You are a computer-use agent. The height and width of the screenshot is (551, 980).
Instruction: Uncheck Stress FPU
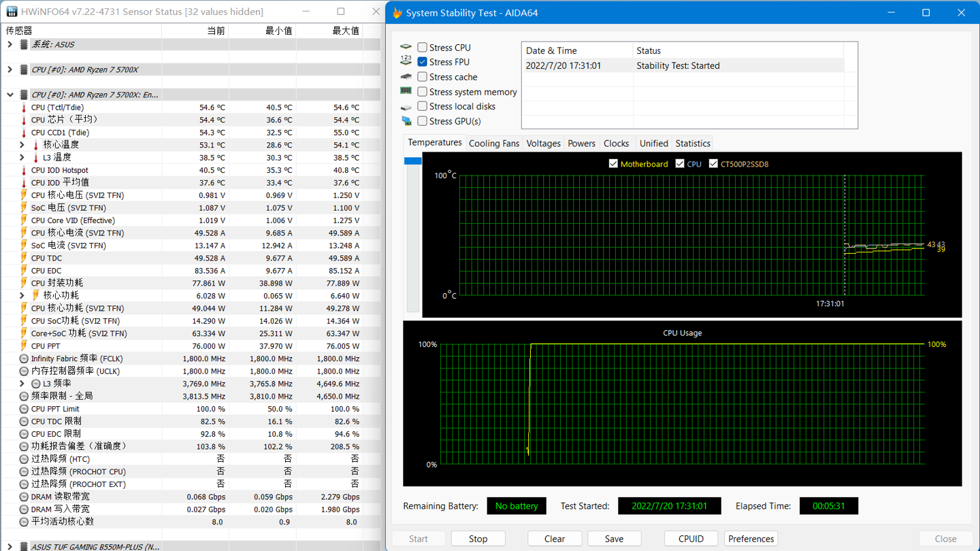coord(423,61)
